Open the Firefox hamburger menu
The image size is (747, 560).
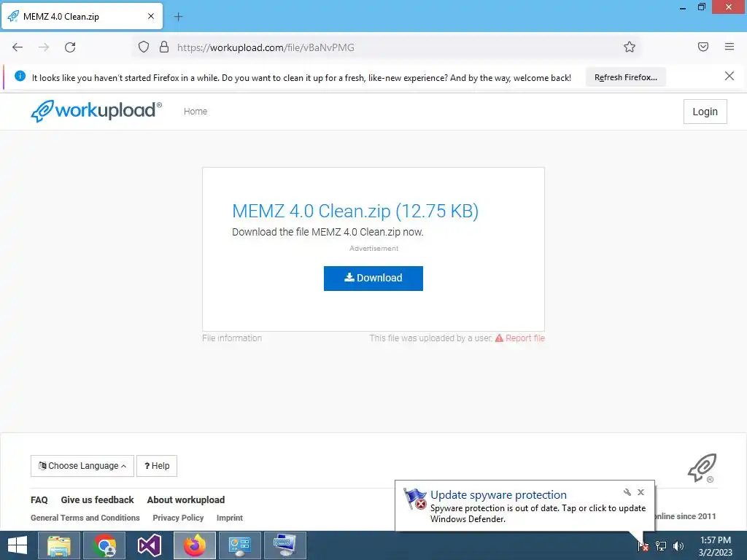(x=729, y=47)
